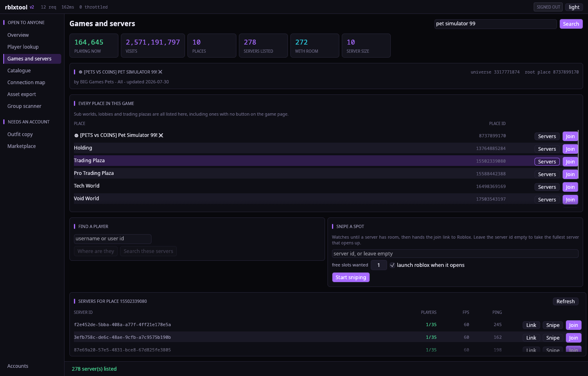Click place ID 17503543197
The width and height of the screenshot is (588, 376).
(491, 199)
